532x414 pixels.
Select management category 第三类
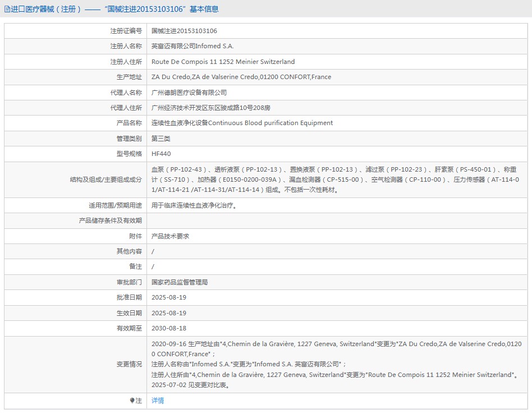pyautogui.click(x=161, y=139)
